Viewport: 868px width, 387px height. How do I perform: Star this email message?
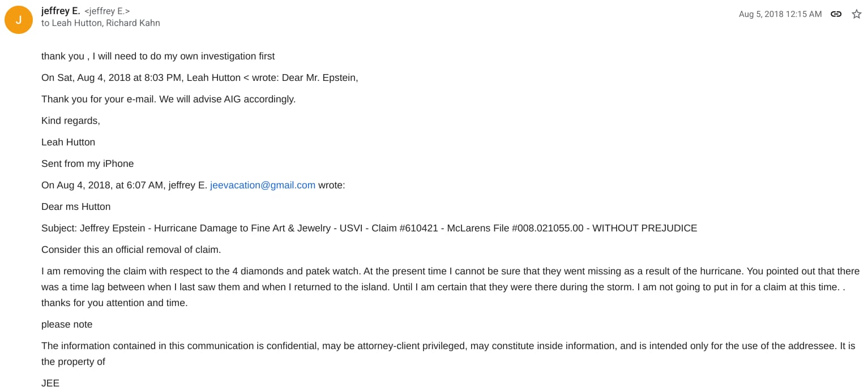pyautogui.click(x=857, y=14)
